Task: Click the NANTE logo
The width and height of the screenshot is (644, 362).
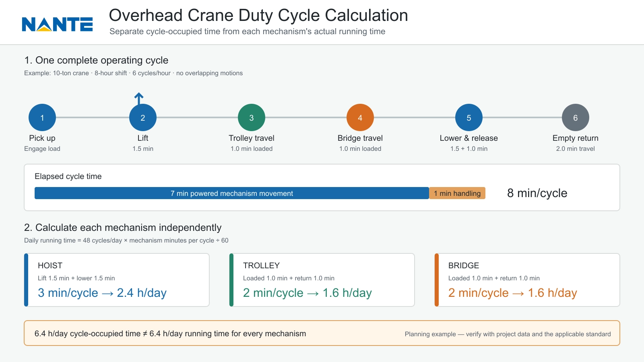Action: point(57,24)
